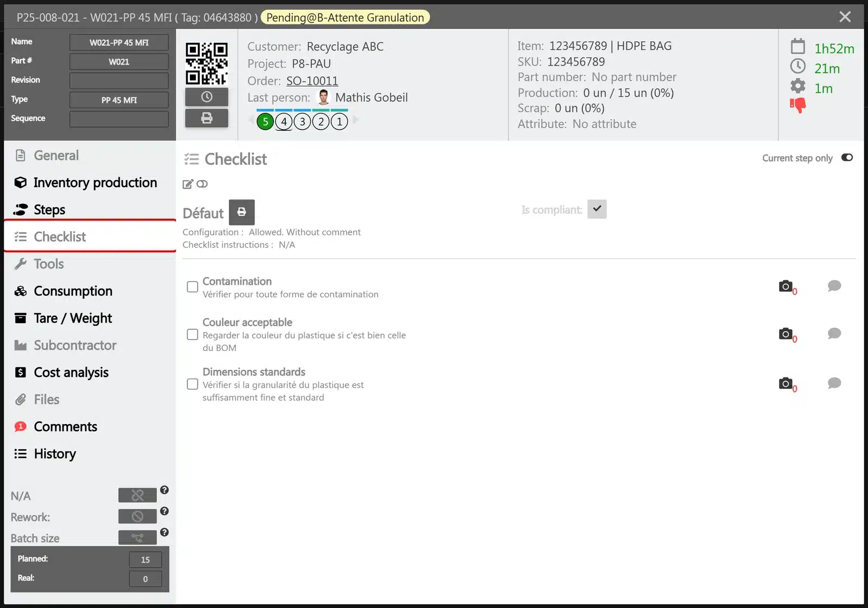
Task: Click help icon beside Rework
Action: click(164, 511)
